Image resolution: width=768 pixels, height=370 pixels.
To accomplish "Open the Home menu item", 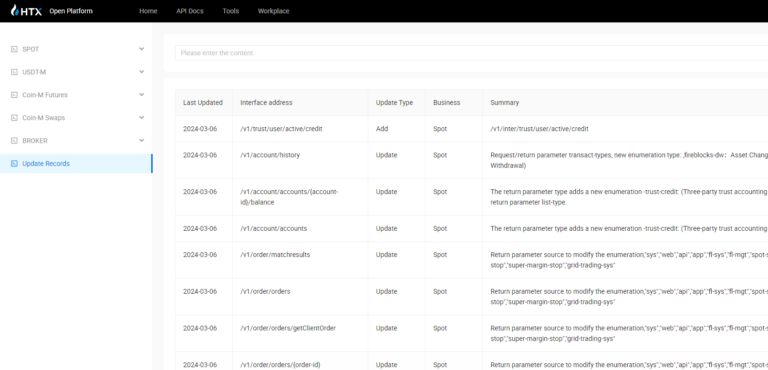I will pyautogui.click(x=148, y=11).
